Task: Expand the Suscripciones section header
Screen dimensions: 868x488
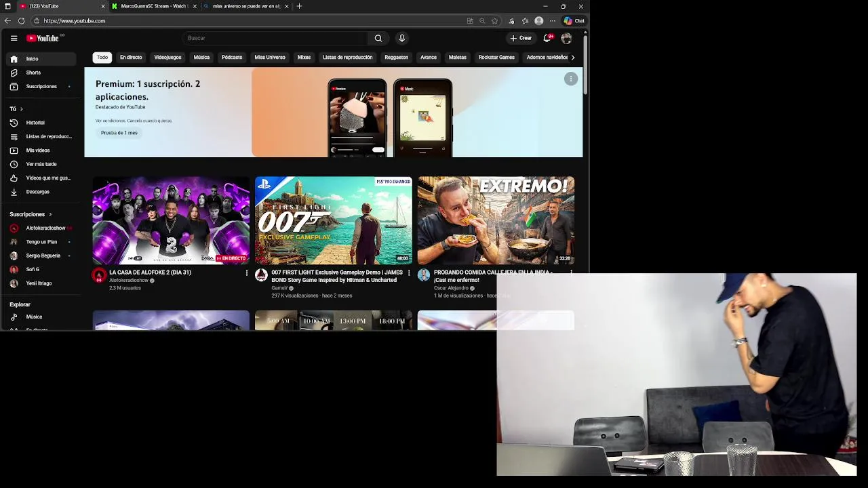Action: [31, 214]
